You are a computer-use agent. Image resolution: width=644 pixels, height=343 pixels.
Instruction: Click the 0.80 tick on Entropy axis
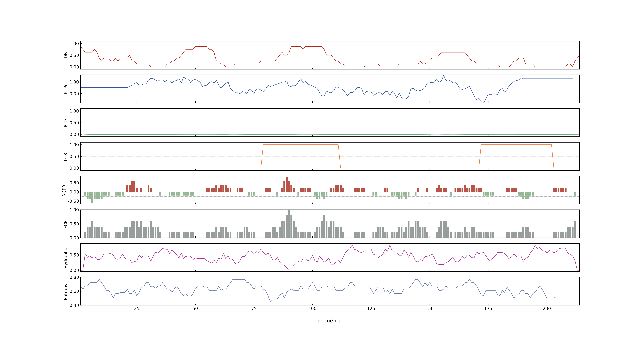tap(74, 277)
